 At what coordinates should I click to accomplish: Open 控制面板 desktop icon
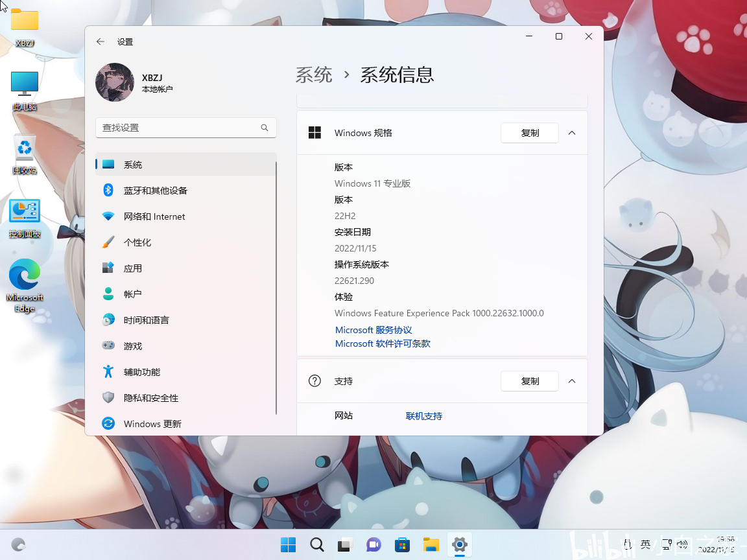coord(24,218)
